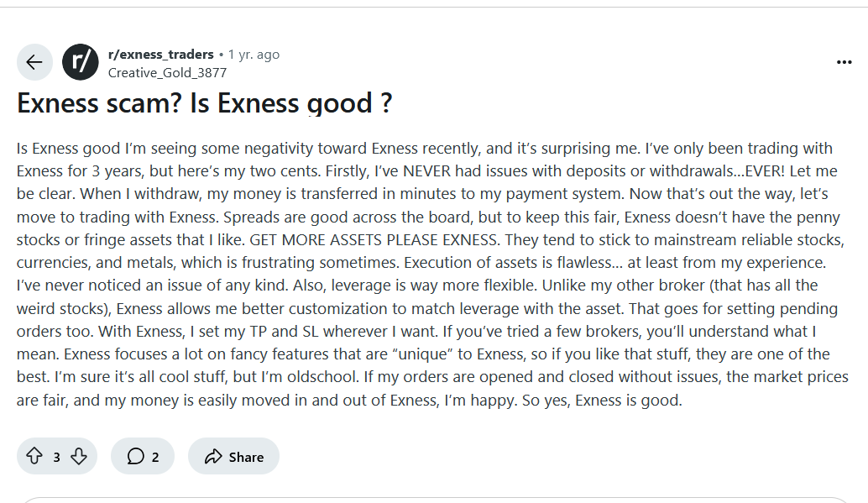868x503 pixels.
Task: Click the "Share" button label
Action: (246, 457)
